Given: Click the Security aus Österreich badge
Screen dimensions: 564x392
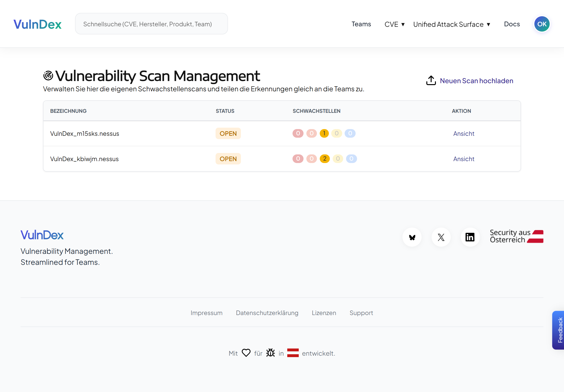Looking at the screenshot, I should coord(516,236).
